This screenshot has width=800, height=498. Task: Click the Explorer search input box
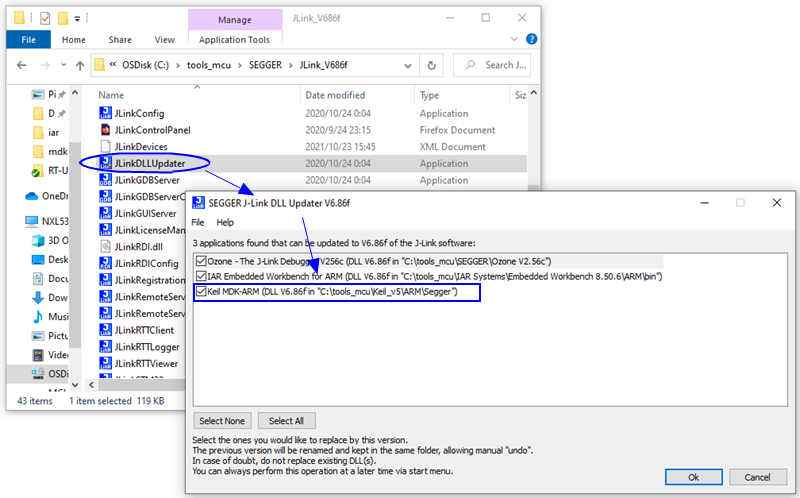pos(495,66)
